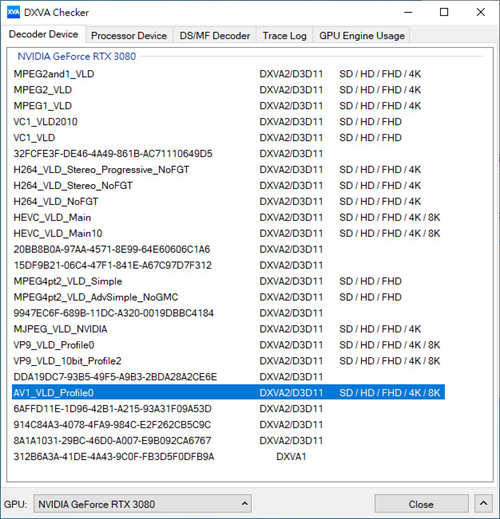Click the highlighted AV1_VLD_Profile0 row
Image resolution: width=500 pixels, height=519 pixels.
coord(228,393)
